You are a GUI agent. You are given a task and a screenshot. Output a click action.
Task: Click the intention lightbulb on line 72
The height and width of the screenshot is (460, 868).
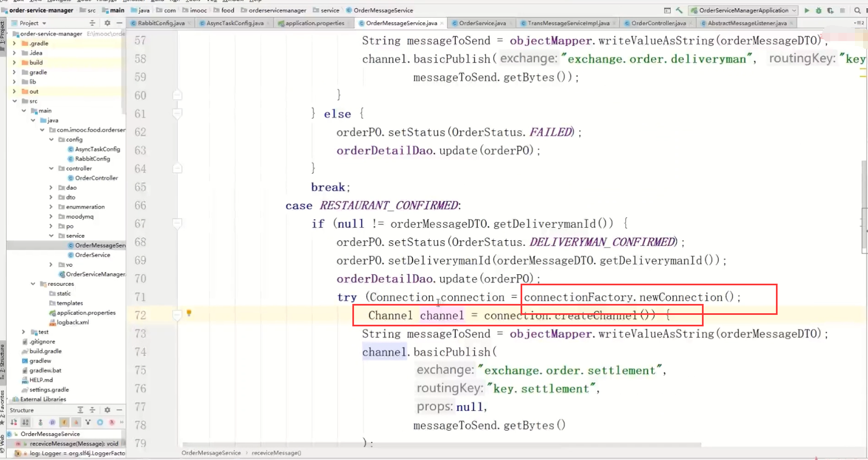click(x=189, y=313)
